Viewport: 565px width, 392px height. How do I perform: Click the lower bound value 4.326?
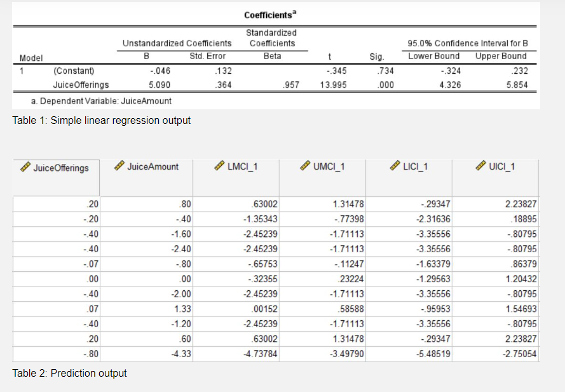[450, 84]
